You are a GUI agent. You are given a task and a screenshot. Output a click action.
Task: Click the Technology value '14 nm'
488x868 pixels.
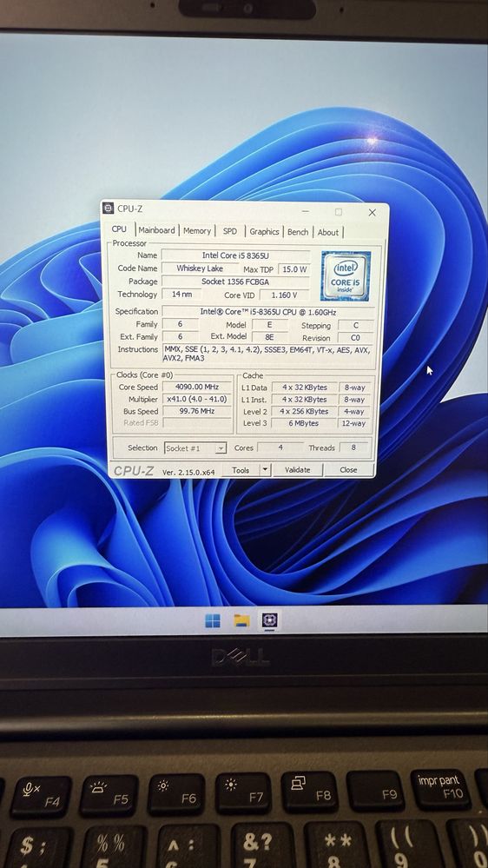(182, 295)
